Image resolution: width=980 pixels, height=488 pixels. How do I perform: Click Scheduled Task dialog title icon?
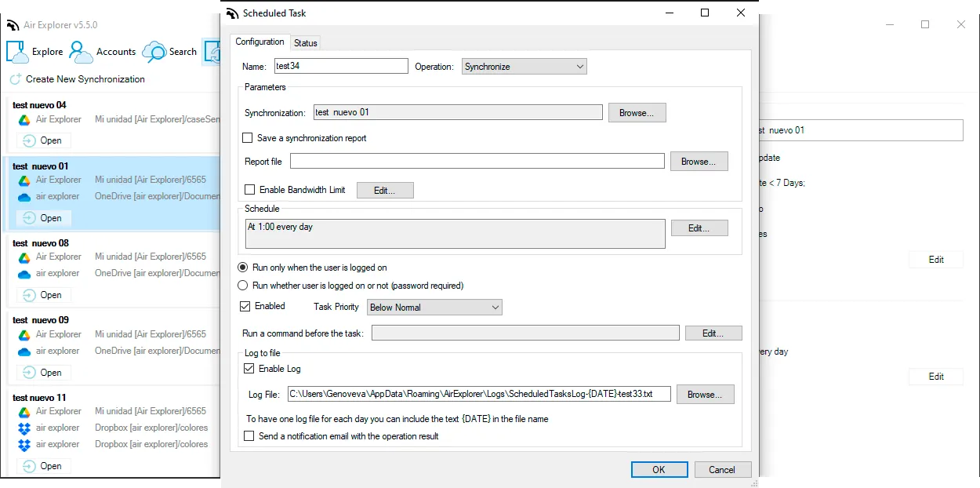tap(231, 13)
